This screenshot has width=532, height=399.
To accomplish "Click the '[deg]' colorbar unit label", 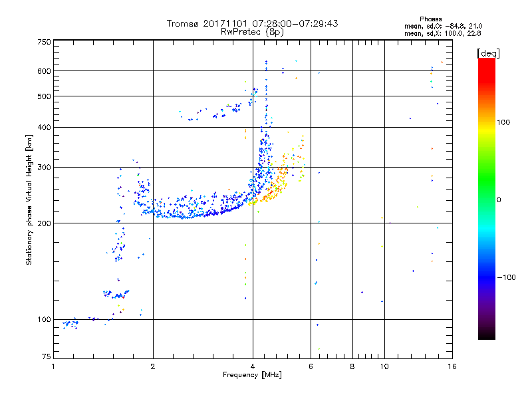I will (488, 53).
